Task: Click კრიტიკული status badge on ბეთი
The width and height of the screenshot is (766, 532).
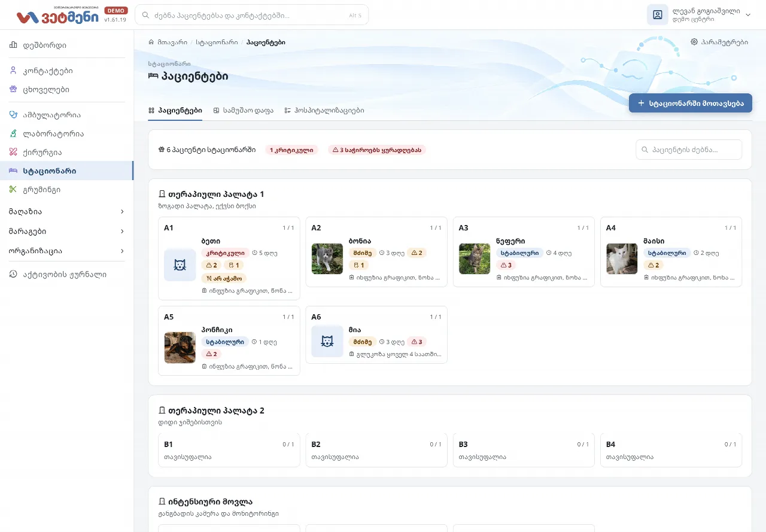Action: (225, 253)
